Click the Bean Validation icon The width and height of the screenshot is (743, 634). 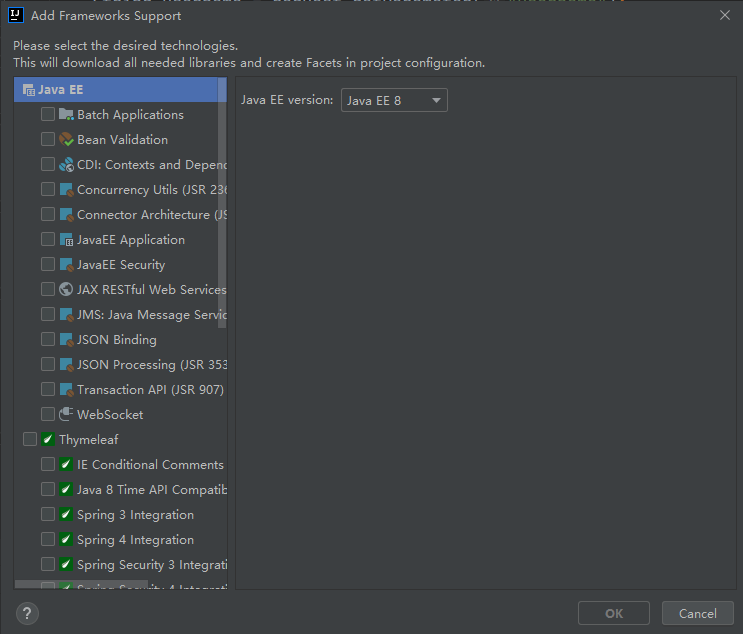(x=66, y=139)
